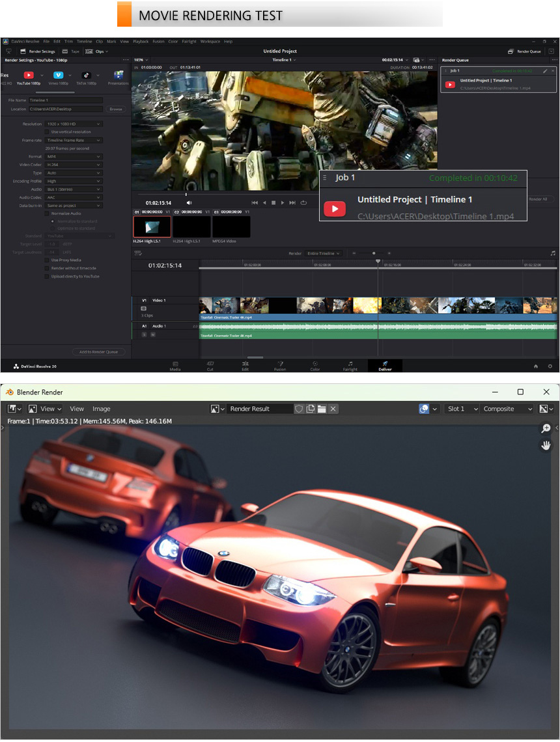Click the timeline zoom slider handle
Viewport: 560px width, 742px height.
tap(373, 253)
